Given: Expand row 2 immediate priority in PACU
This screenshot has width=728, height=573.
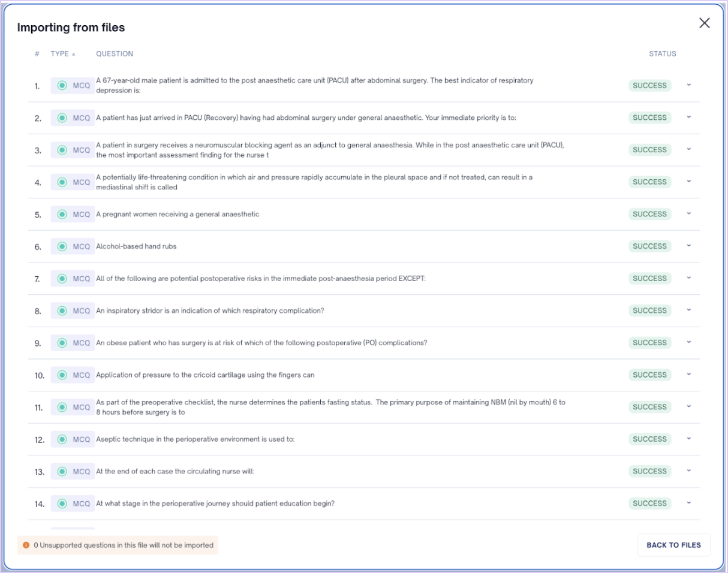Looking at the screenshot, I should (x=688, y=117).
